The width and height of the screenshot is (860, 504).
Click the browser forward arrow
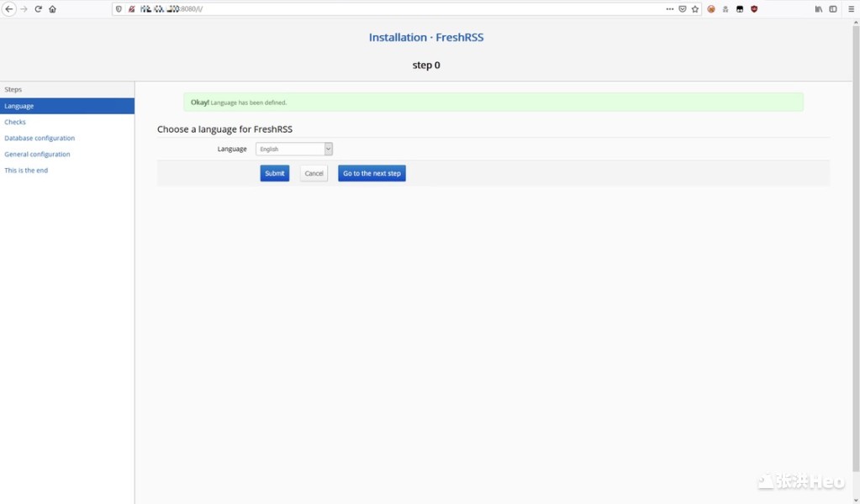pyautogui.click(x=24, y=8)
